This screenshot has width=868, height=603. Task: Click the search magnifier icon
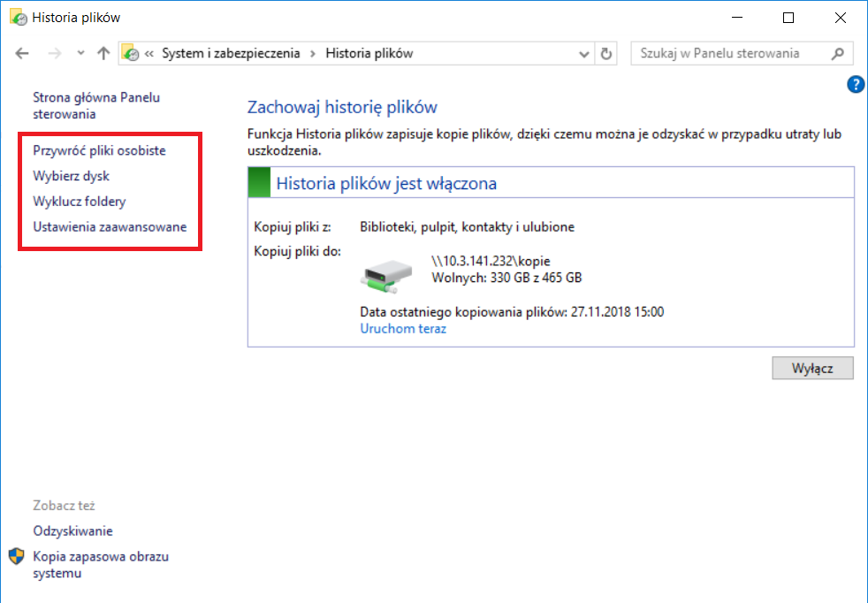pyautogui.click(x=838, y=53)
